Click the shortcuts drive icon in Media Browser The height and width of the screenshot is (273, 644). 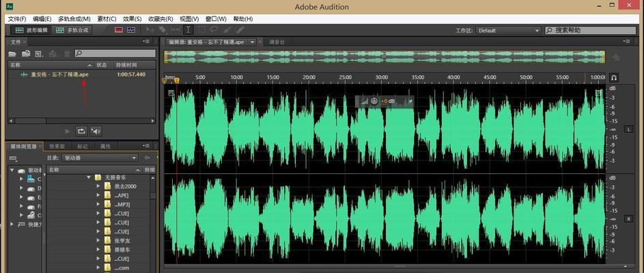click(13, 158)
